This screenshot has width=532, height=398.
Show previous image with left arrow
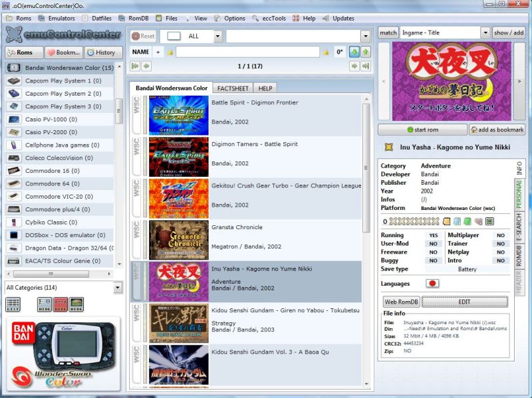[x=384, y=81]
